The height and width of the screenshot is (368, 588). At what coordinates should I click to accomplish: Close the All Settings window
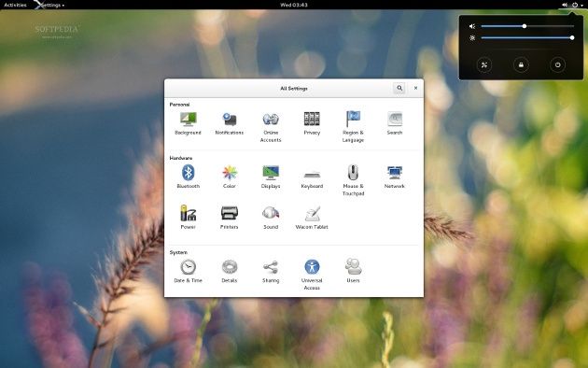[415, 88]
